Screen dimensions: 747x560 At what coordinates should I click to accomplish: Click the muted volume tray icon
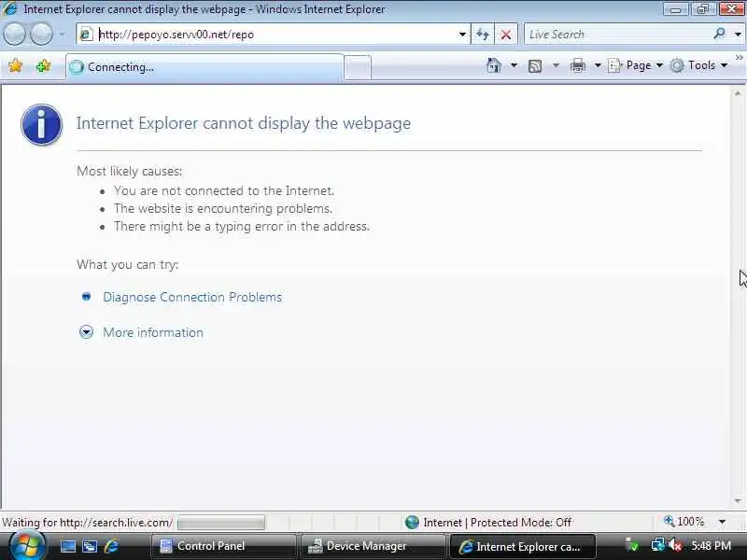click(x=675, y=545)
